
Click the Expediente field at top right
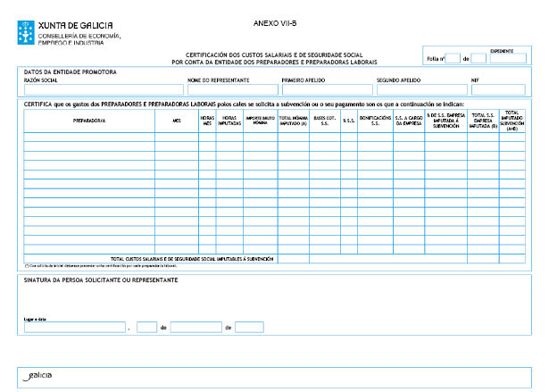508,59
